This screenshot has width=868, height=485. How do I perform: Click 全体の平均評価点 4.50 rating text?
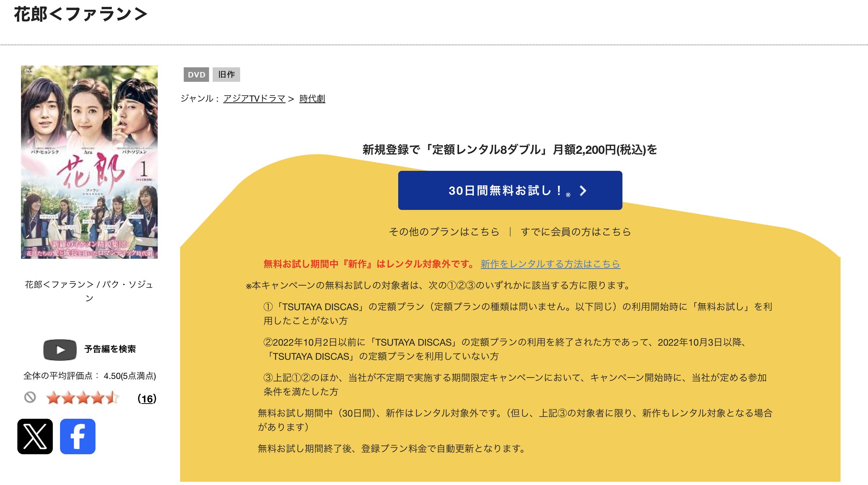90,376
